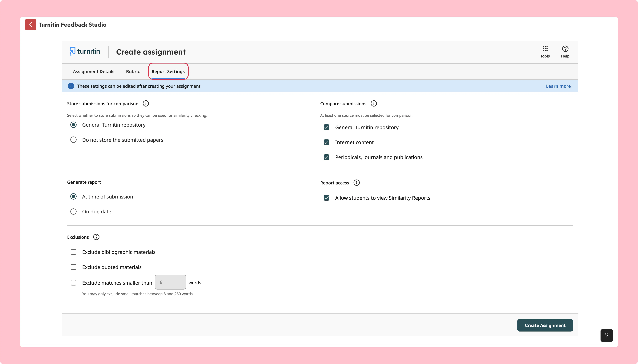Uncheck General Turnitin repository comparison source

click(326, 127)
